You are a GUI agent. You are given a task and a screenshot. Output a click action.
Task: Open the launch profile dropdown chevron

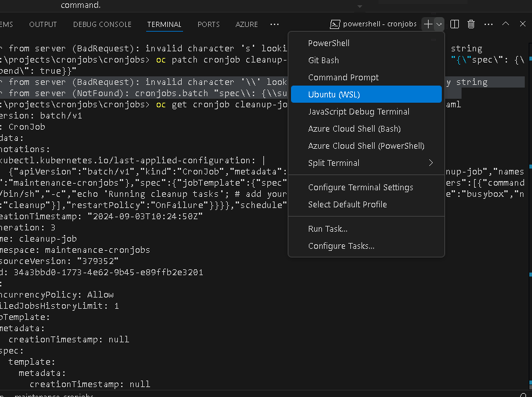pyautogui.click(x=439, y=24)
